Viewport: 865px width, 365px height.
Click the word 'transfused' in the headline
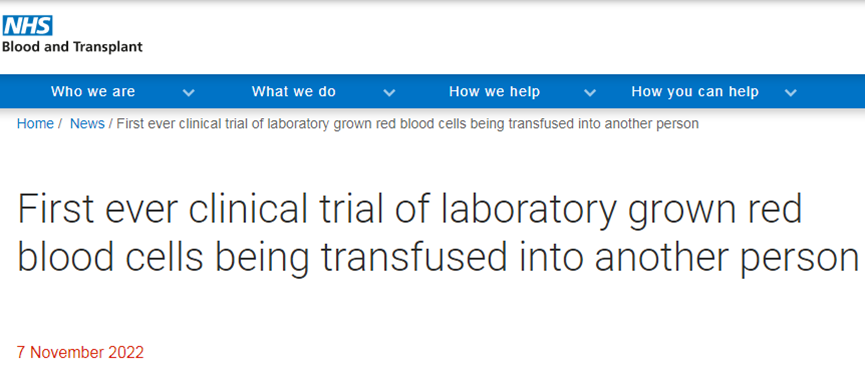click(x=413, y=258)
